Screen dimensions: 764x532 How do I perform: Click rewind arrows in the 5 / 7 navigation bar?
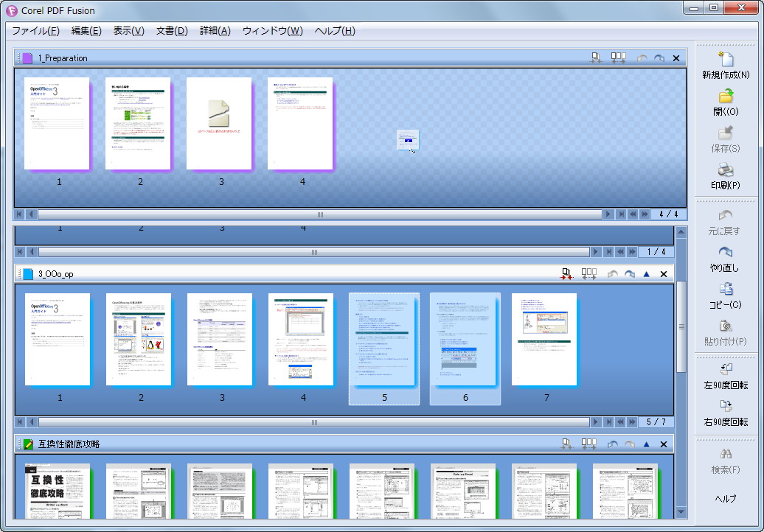click(619, 422)
